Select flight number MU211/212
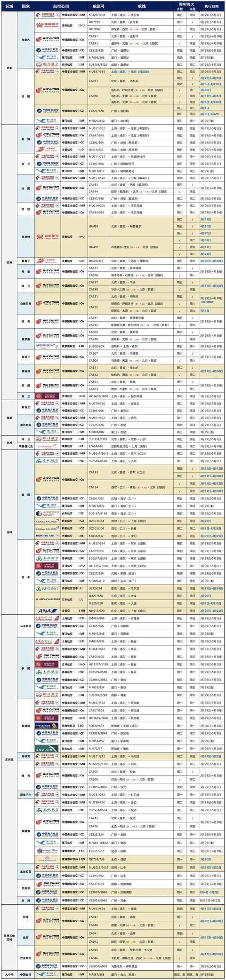The height and width of the screenshot is (980, 226). pyautogui.click(x=98, y=755)
